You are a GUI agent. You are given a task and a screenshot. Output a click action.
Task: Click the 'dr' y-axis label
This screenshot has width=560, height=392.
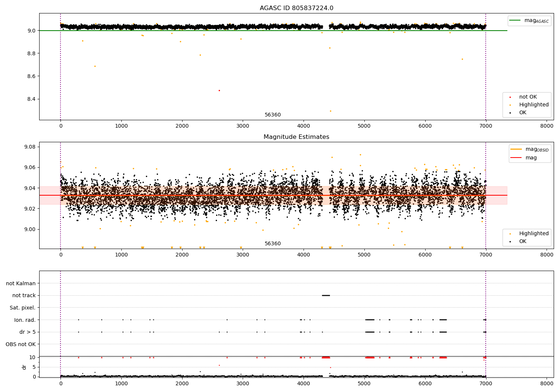24,367
